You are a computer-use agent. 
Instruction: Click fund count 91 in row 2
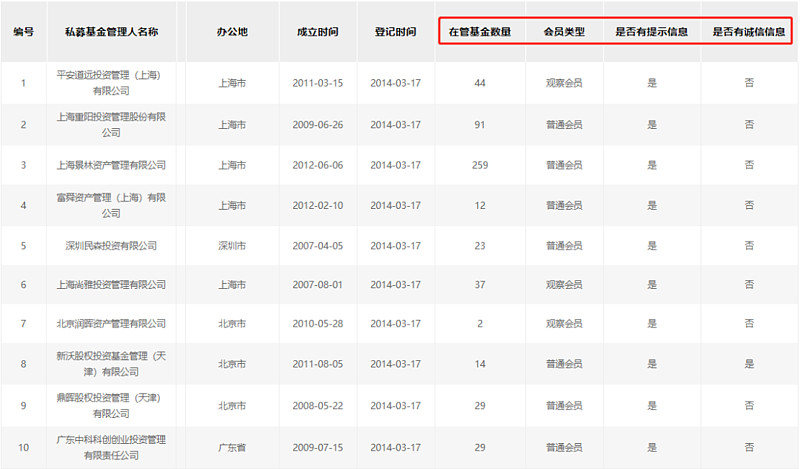480,125
